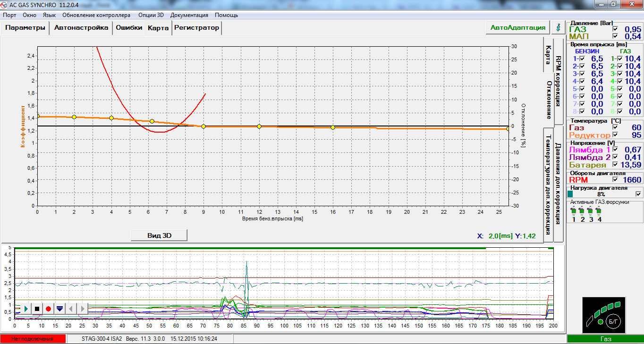644x344 pixels.
Task: Click the green Газ status button
Action: coord(605,339)
